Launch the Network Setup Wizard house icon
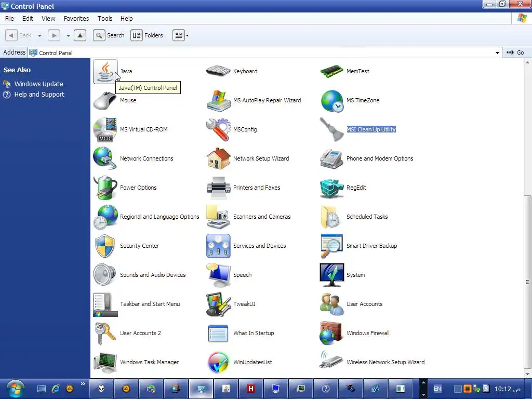Viewport: 532px width, 399px height. click(218, 158)
